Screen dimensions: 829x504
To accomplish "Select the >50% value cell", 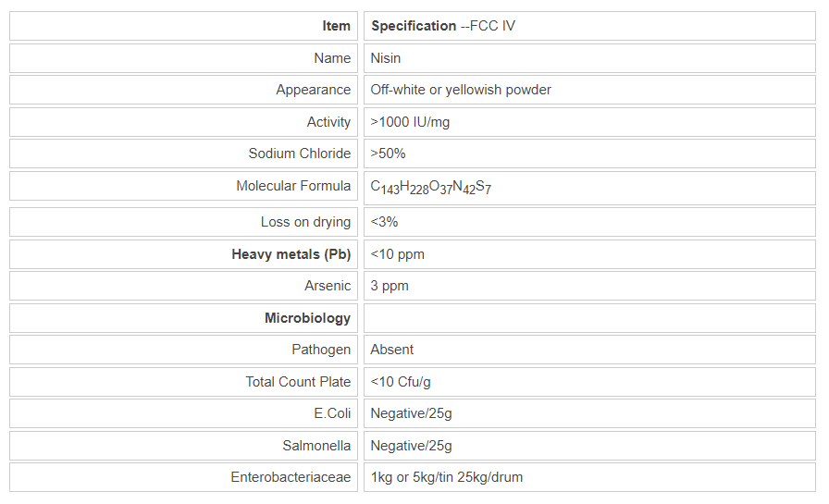I will pos(388,154).
